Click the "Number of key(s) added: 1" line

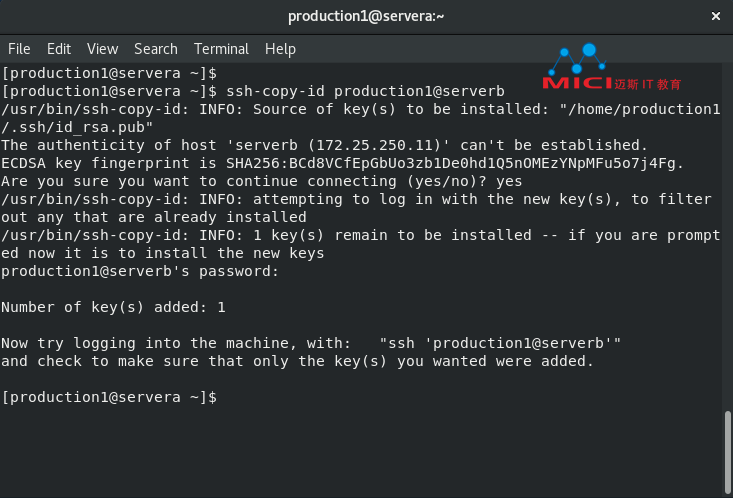click(x=113, y=307)
